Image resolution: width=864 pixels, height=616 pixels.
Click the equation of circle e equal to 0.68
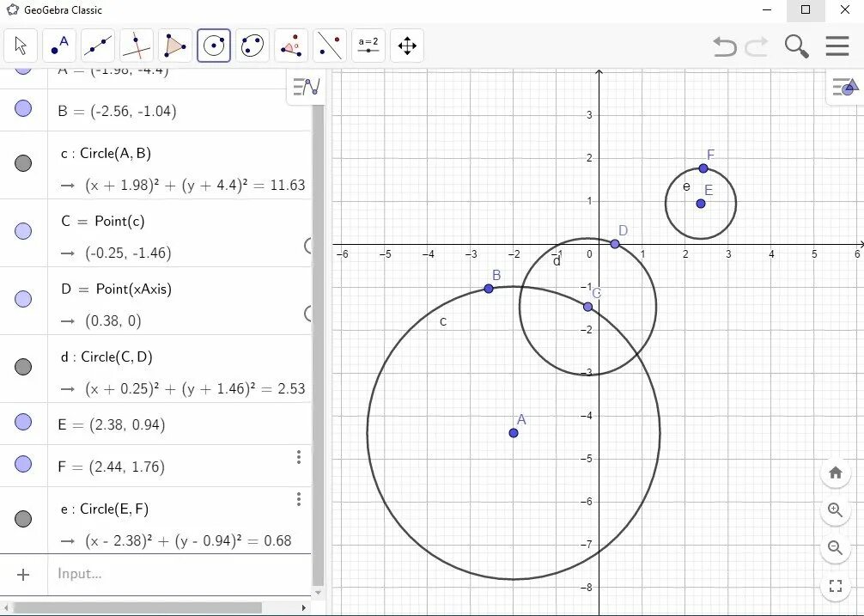[x=188, y=541]
